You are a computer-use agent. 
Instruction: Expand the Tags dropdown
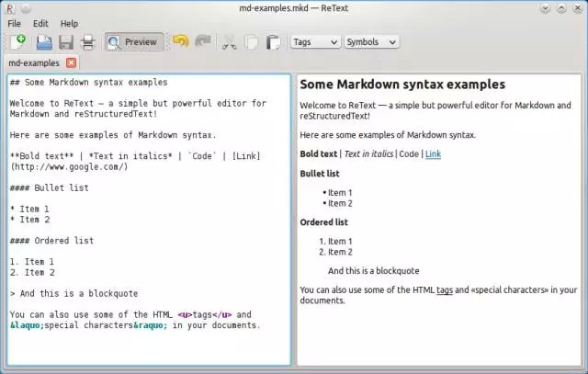[x=315, y=42]
